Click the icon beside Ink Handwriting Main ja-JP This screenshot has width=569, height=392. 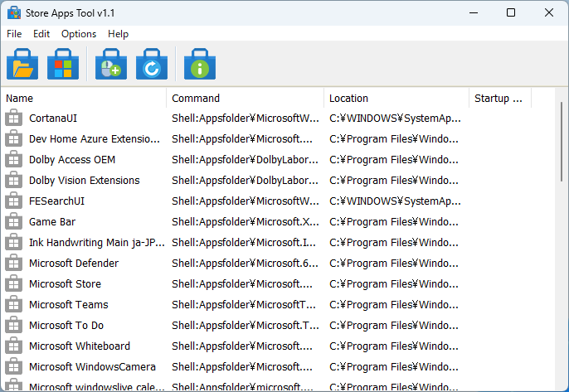pos(13,242)
